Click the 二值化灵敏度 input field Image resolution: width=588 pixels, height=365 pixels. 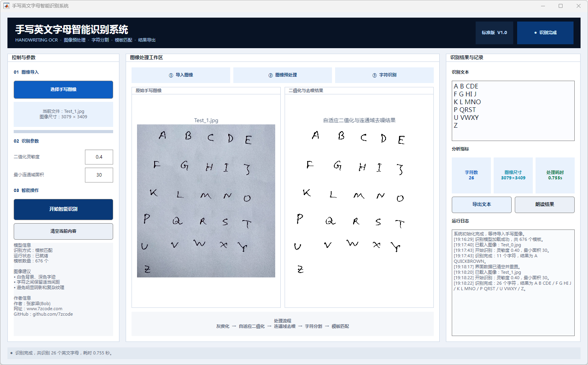(x=99, y=157)
